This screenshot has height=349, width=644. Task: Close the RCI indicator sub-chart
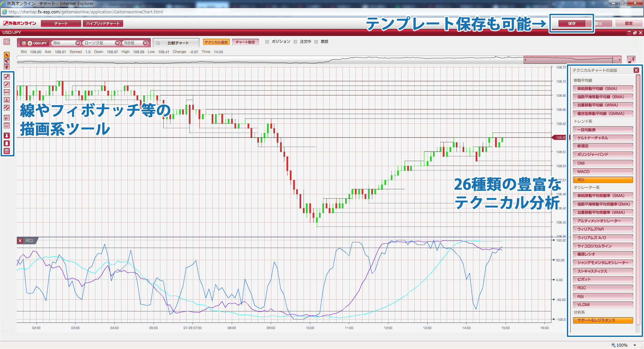coord(20,241)
